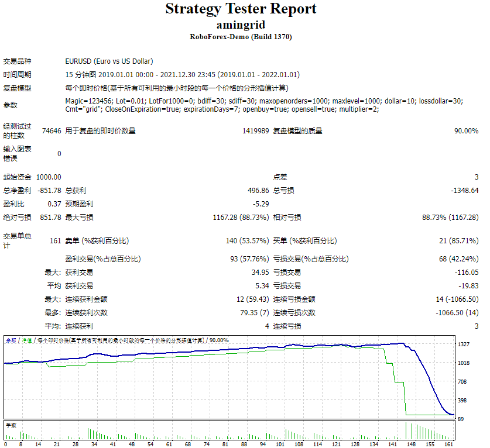Select short positions value 140 (53.57%)
Viewport: 490px width, 448px height.
coord(247,241)
